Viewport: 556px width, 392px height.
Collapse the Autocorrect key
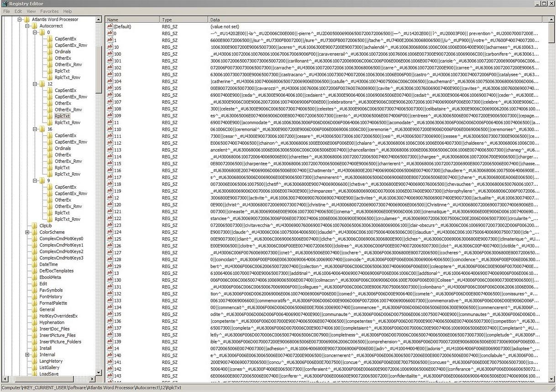point(27,26)
